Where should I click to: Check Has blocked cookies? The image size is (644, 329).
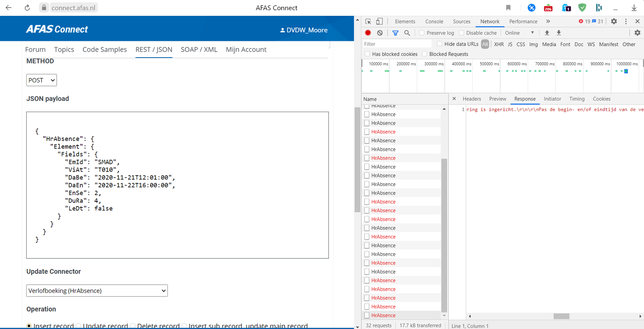(367, 54)
